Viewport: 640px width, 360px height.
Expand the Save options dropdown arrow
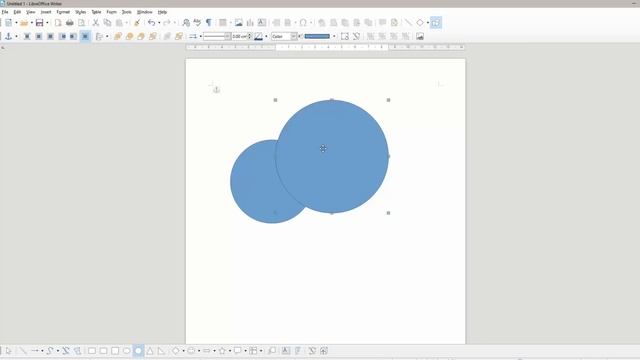tap(47, 23)
